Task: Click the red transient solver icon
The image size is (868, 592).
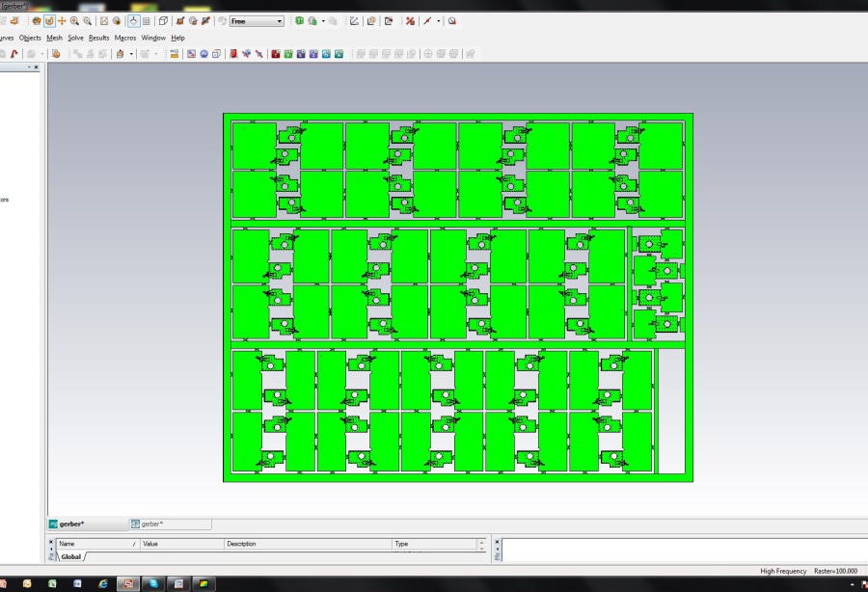Action: click(x=276, y=54)
